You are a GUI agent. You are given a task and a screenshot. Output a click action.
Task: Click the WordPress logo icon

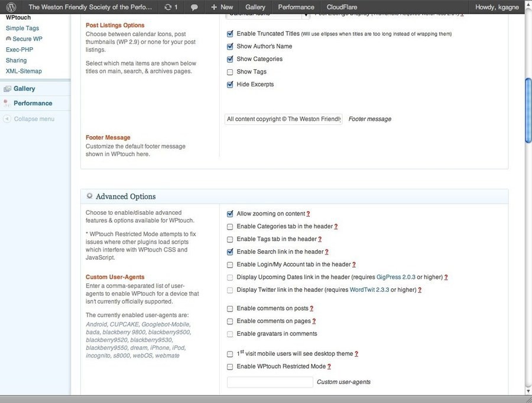point(11,7)
